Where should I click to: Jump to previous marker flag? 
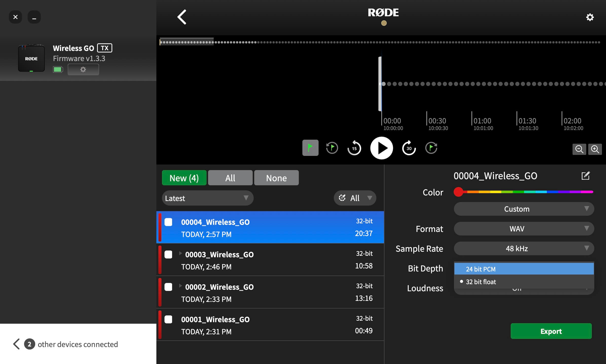click(332, 148)
